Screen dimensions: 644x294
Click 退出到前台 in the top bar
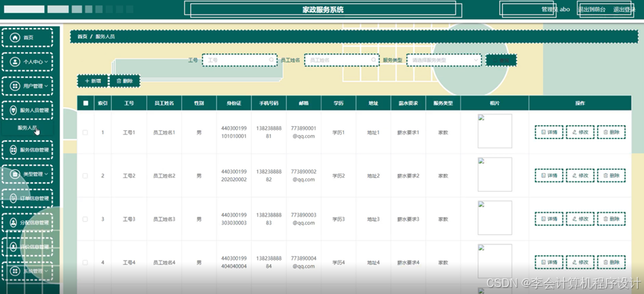click(x=591, y=10)
